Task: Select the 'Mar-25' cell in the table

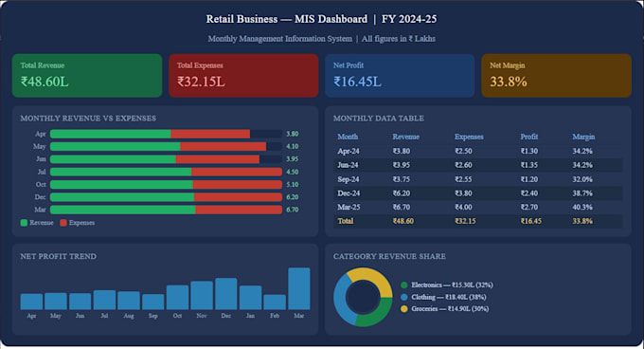Action: tap(349, 207)
